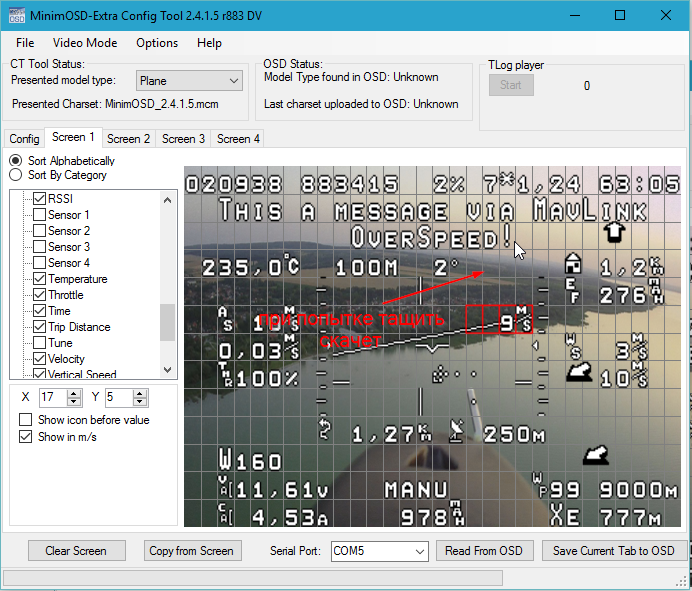This screenshot has height=591, width=692.
Task: Click the home distance house icon
Action: pyautogui.click(x=574, y=264)
